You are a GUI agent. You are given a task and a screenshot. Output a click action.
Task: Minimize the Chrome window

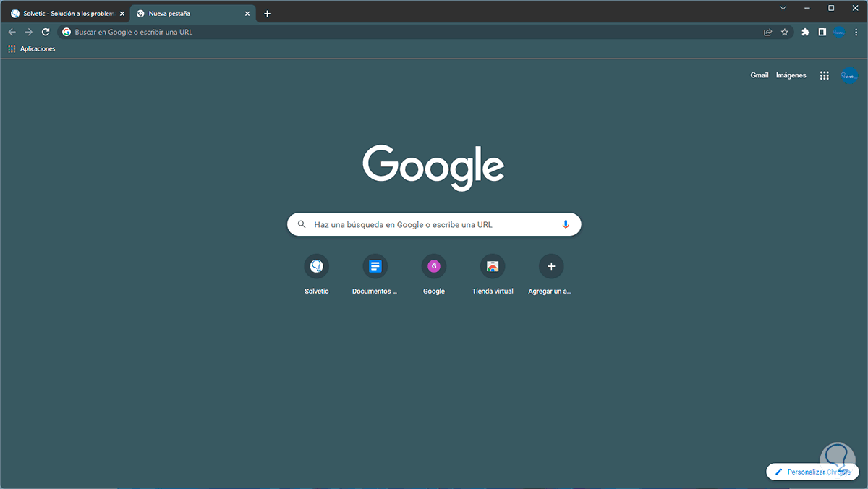point(807,8)
